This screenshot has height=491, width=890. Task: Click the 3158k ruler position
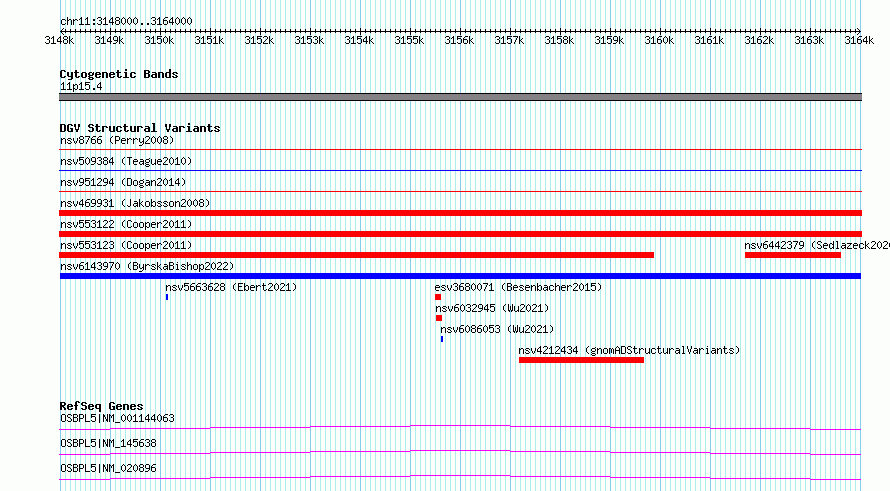click(x=559, y=40)
